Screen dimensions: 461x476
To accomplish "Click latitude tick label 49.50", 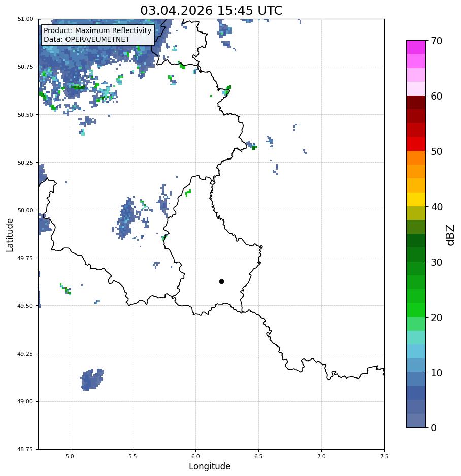I will point(25,306).
